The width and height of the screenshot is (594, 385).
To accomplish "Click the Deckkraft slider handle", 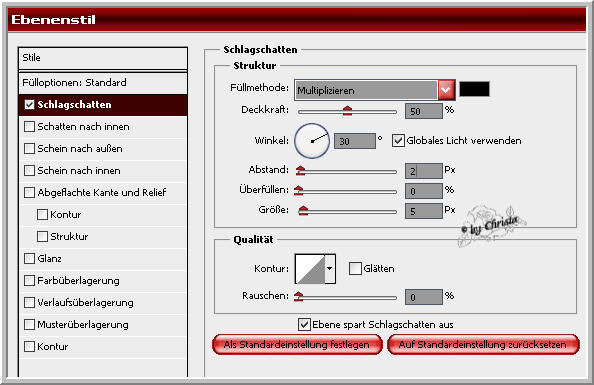I will [347, 111].
